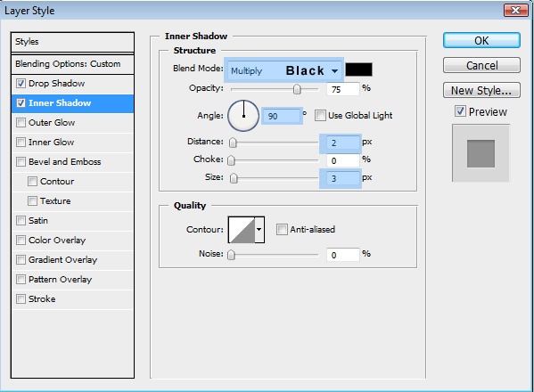Click the OK button
This screenshot has width=534, height=392.
[x=481, y=40]
